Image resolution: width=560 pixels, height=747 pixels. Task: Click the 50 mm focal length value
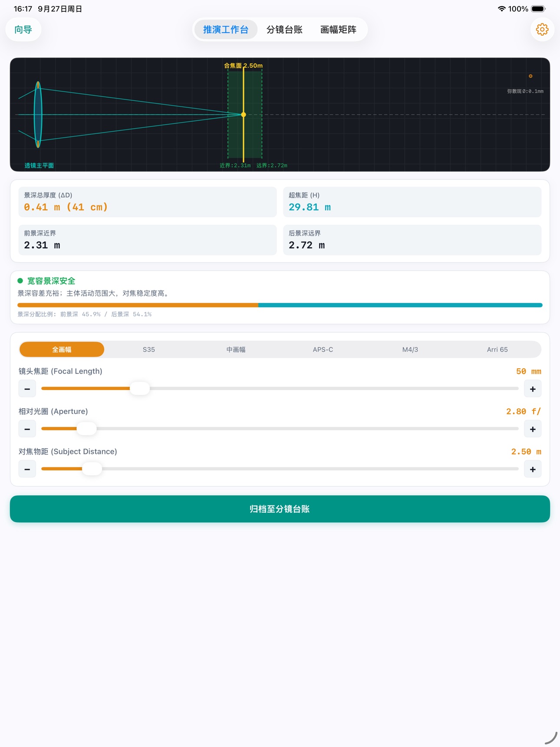point(528,371)
